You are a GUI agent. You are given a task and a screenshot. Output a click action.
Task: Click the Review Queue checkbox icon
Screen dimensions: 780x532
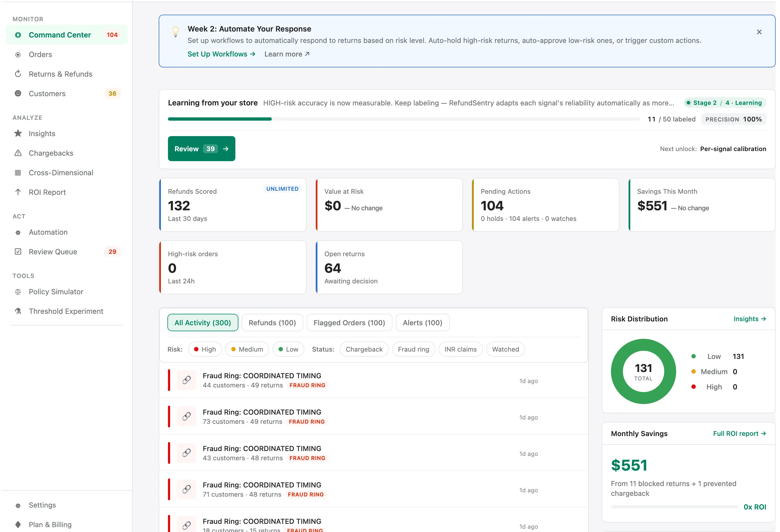coord(18,252)
